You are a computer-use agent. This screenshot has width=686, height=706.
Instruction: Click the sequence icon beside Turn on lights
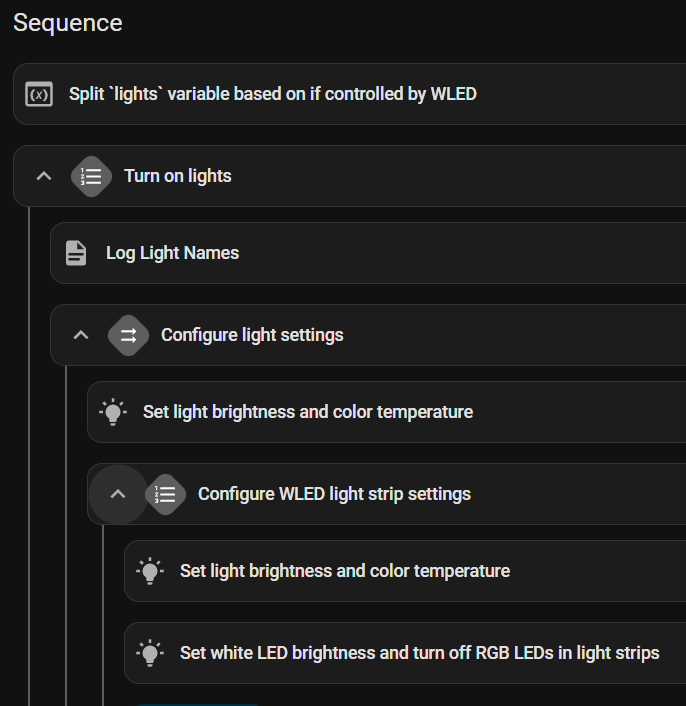91,176
